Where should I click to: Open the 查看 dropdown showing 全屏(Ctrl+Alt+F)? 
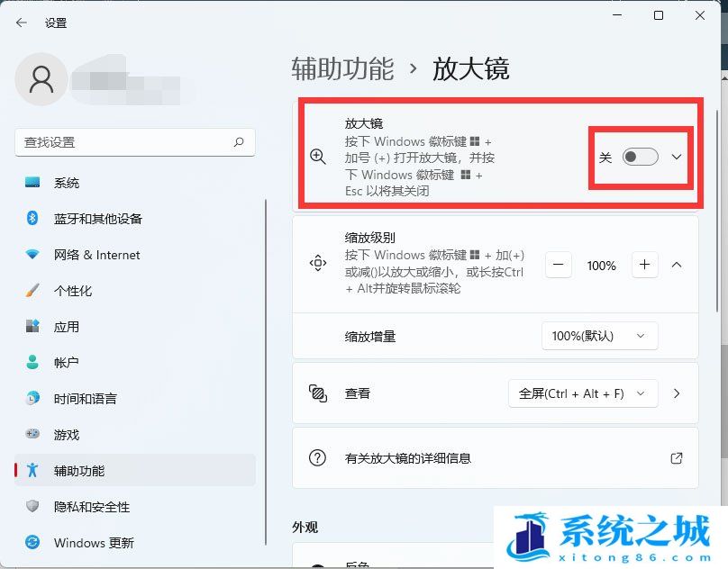(582, 393)
